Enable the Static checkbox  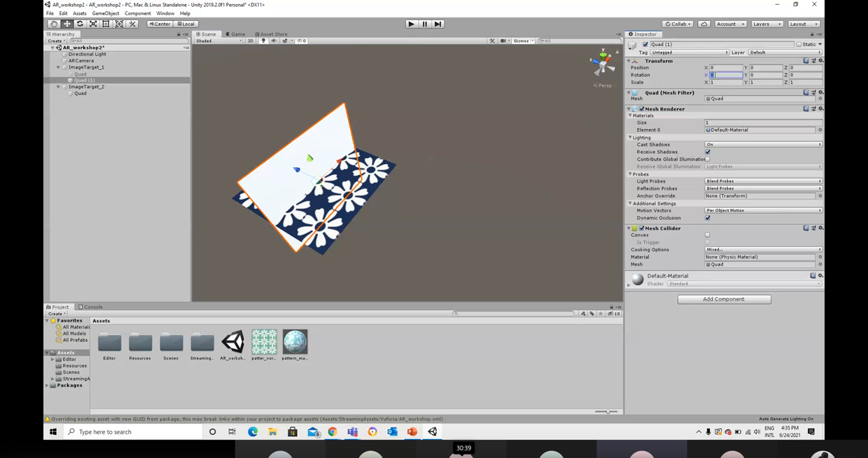point(799,44)
